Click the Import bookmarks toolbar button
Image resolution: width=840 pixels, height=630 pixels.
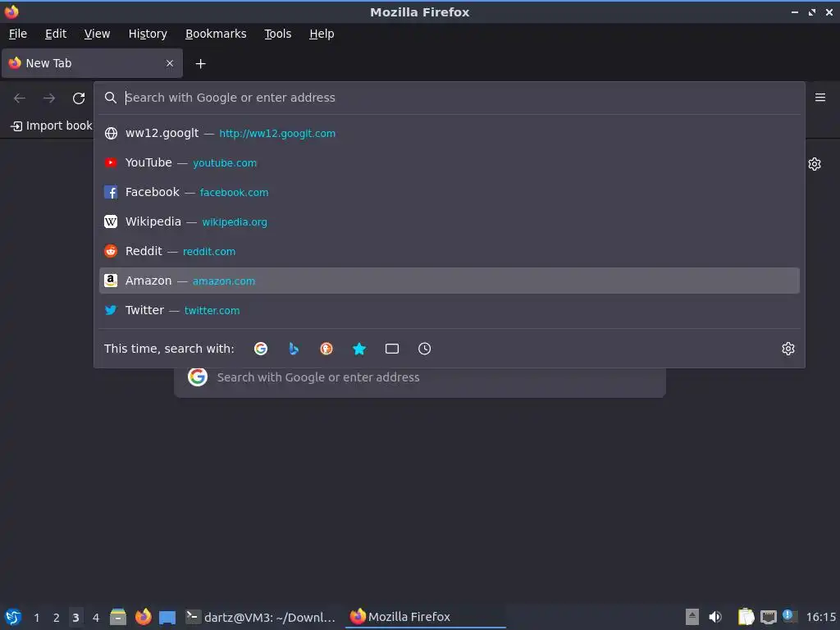52,126
